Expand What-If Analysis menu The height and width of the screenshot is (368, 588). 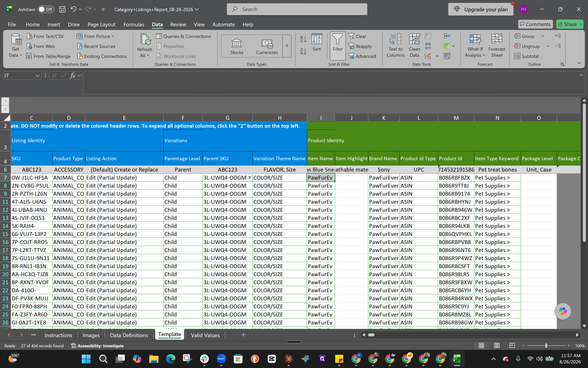[x=475, y=45]
